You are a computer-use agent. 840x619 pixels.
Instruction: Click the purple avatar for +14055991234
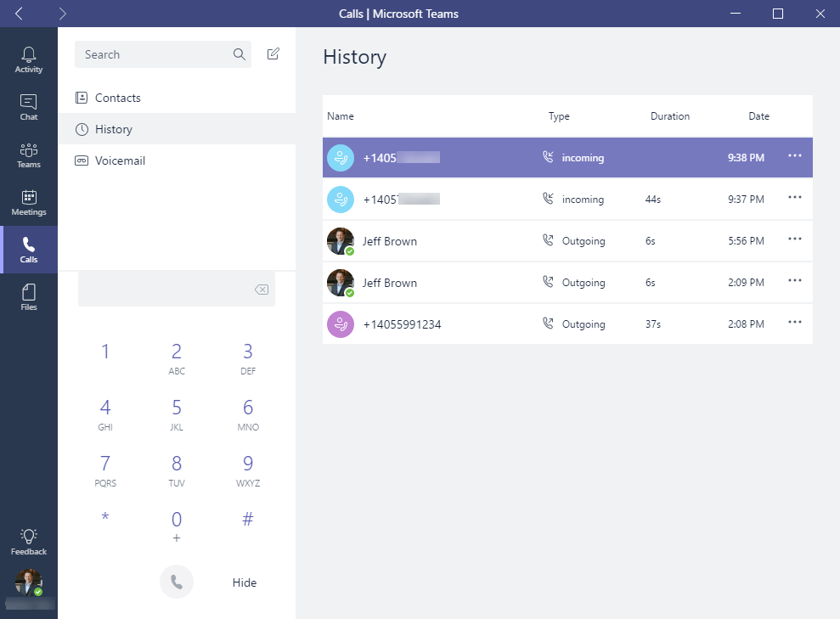pyautogui.click(x=341, y=324)
